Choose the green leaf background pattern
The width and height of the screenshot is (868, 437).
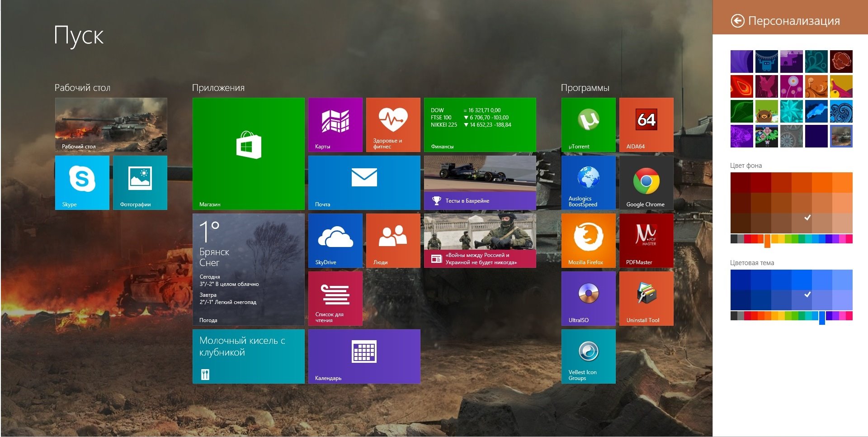click(x=741, y=111)
